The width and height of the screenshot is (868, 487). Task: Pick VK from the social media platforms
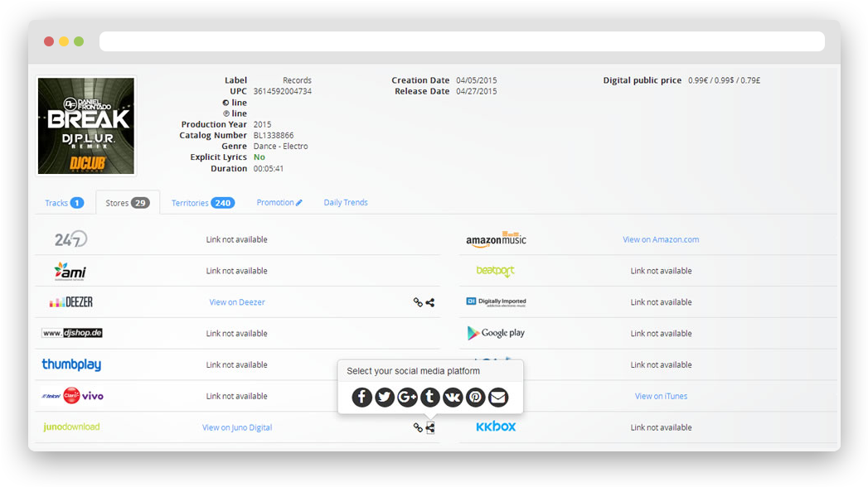point(452,397)
